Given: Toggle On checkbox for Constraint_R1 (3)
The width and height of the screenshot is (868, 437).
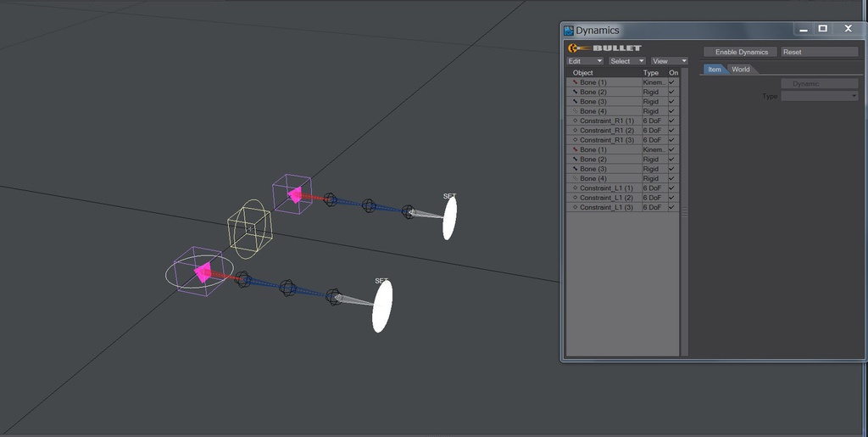Looking at the screenshot, I should click(671, 140).
